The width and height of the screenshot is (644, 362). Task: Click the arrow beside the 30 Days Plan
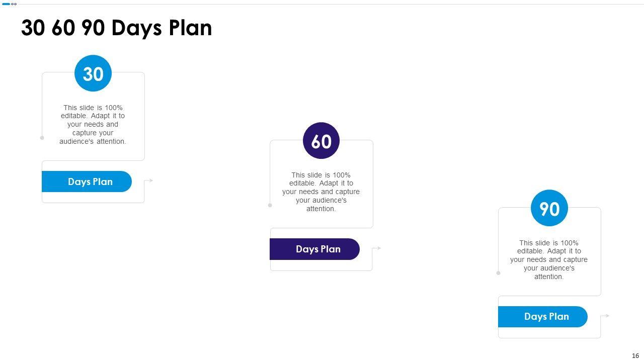150,180
